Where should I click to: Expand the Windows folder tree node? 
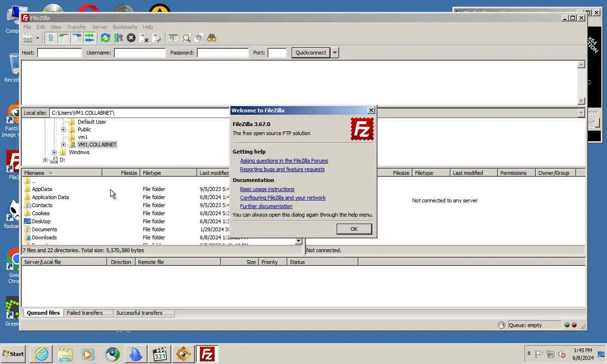pyautogui.click(x=54, y=152)
